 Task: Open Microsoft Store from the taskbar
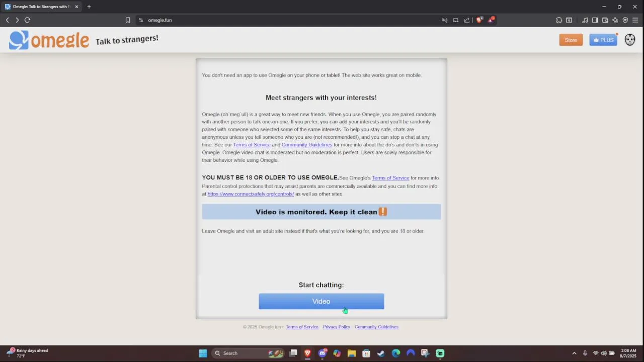[366, 353]
